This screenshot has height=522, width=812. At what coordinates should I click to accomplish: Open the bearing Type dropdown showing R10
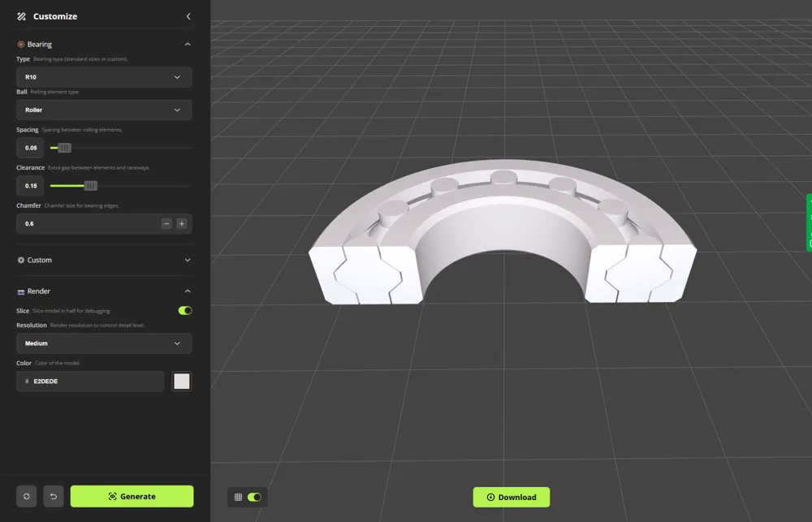(104, 77)
